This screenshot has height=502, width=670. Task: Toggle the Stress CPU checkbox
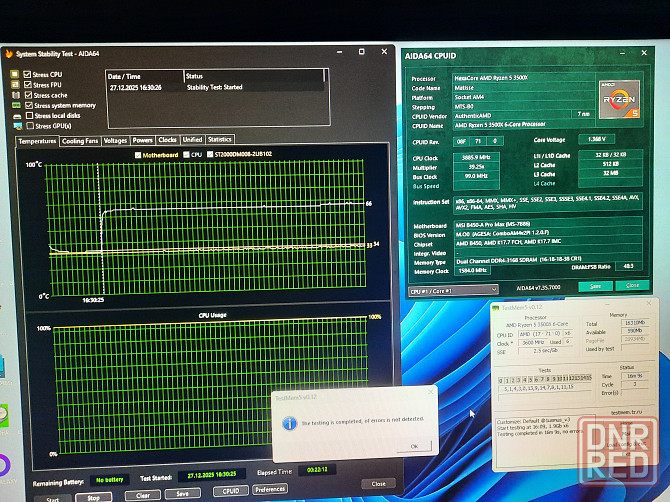point(27,74)
